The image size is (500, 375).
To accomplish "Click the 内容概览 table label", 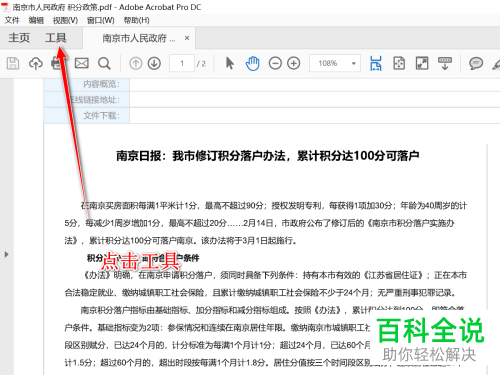I will tap(101, 84).
